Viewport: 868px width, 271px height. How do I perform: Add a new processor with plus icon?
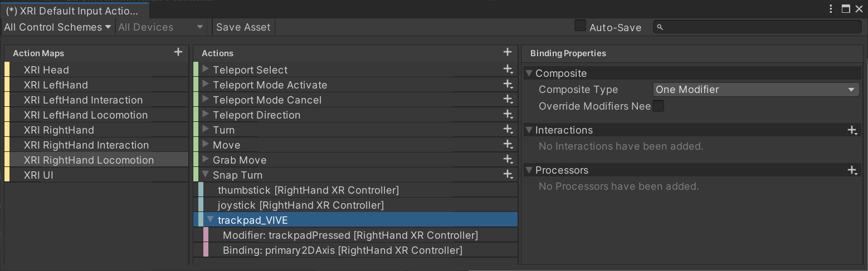(852, 170)
